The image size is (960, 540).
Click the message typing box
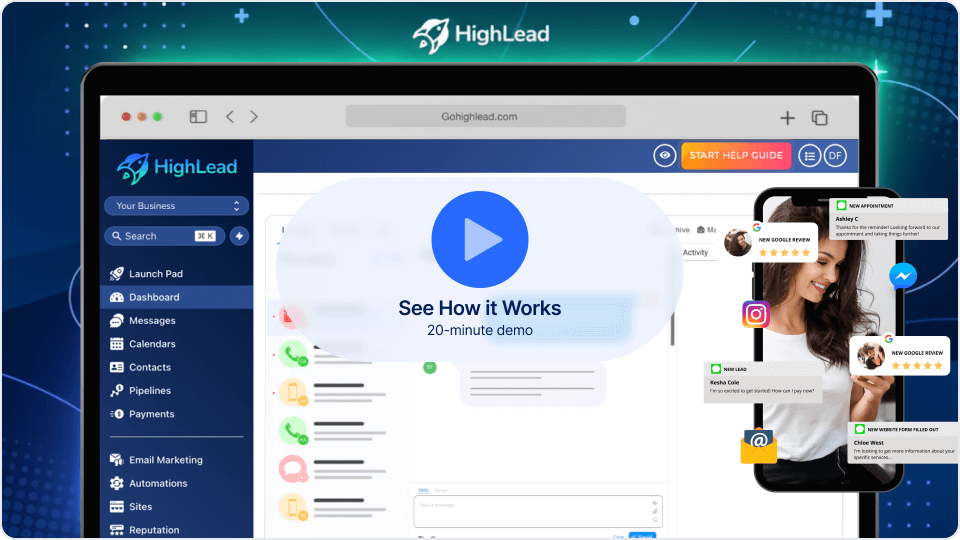tap(538, 511)
